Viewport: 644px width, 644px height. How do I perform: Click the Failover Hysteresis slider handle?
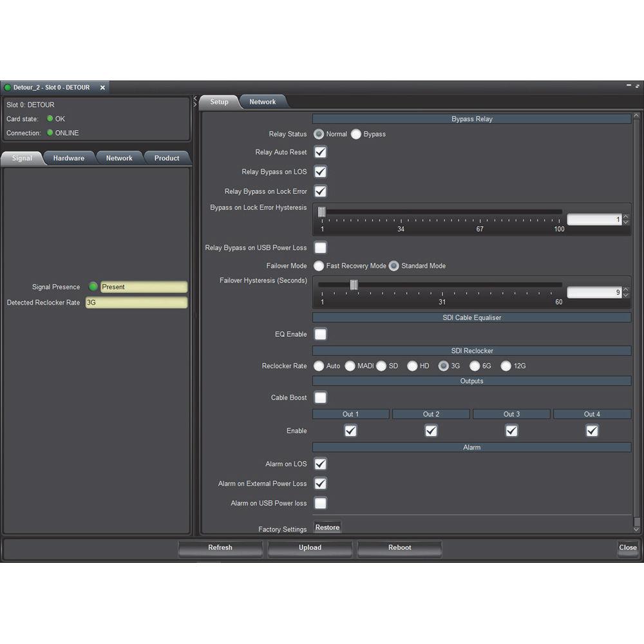[x=354, y=285]
